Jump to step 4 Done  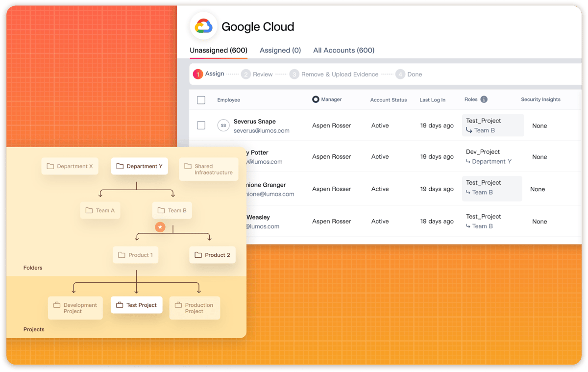[409, 74]
